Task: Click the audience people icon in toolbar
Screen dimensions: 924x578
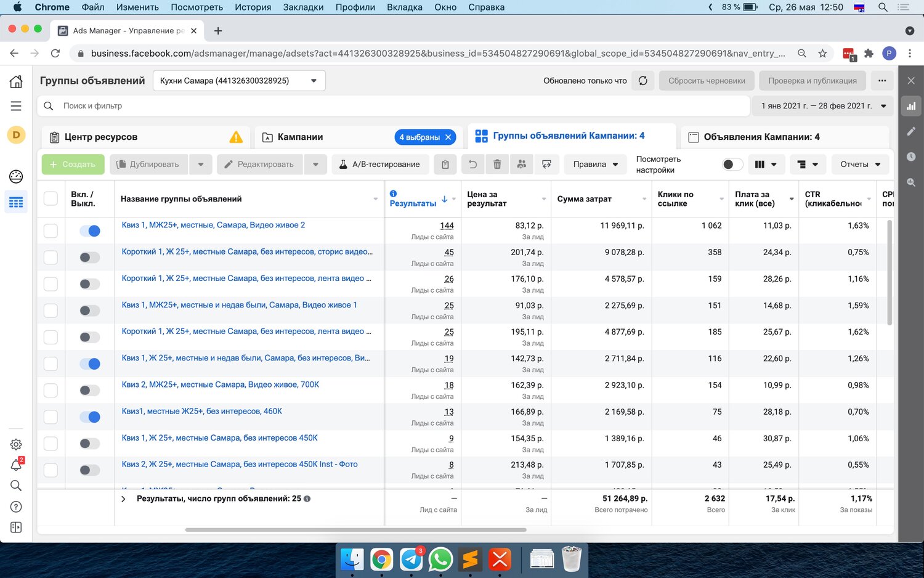Action: (522, 165)
